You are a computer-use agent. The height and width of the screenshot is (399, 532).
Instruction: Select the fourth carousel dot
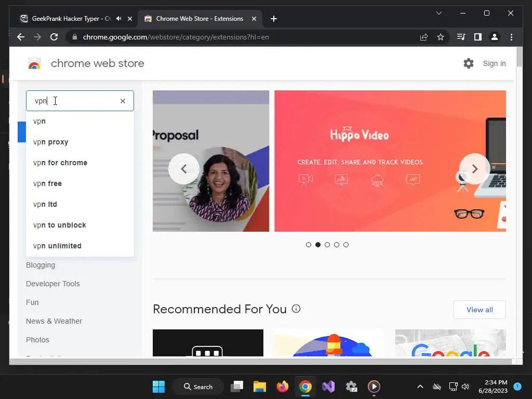337,245
